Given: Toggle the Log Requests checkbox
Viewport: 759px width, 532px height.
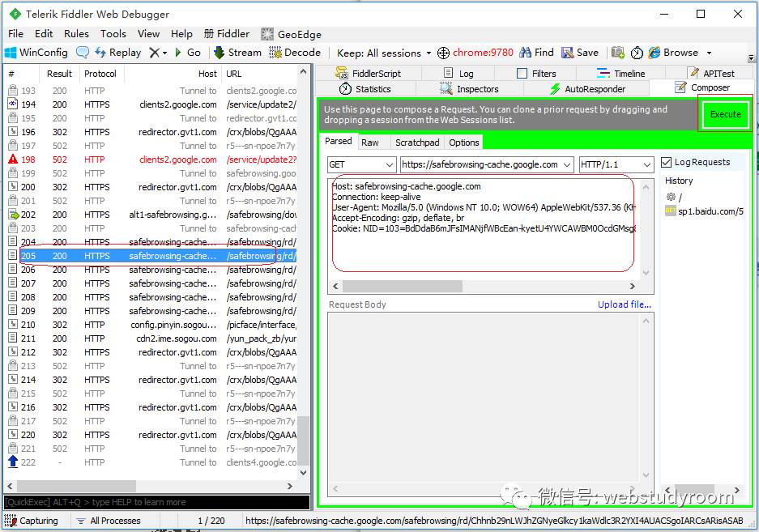Looking at the screenshot, I should [667, 162].
